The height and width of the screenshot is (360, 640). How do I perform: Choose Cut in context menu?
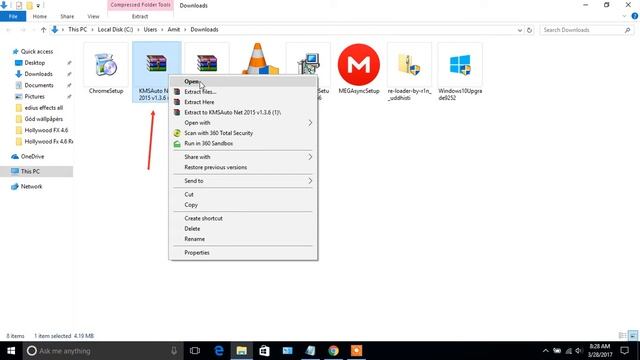[243, 195]
